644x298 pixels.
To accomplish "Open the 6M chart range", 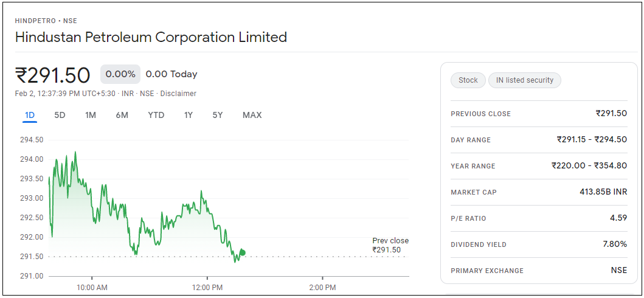I will pyautogui.click(x=122, y=116).
